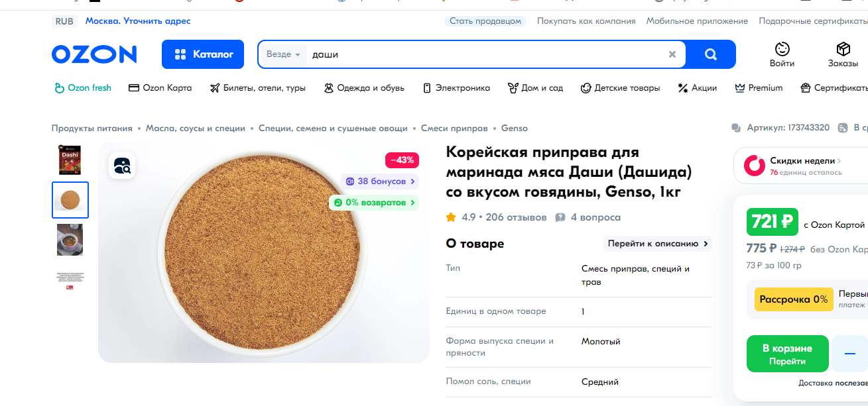Click the 721 ₽ Ozon Card price
Image resolution: width=868 pixels, height=406 pixels.
tap(773, 222)
